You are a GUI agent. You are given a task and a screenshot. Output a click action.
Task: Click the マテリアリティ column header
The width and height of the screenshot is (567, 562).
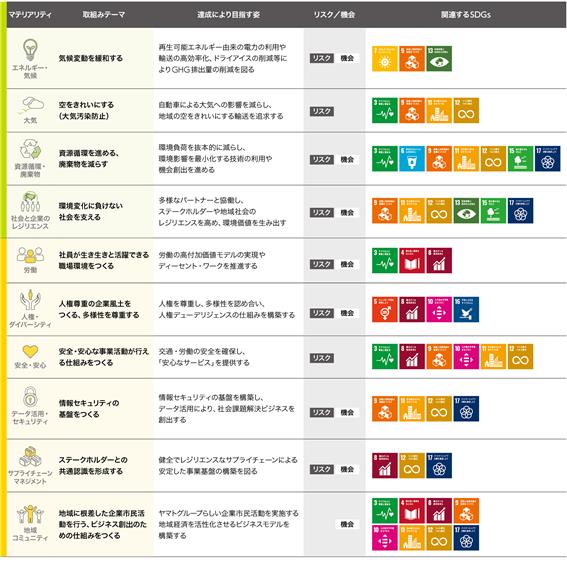tap(30, 15)
